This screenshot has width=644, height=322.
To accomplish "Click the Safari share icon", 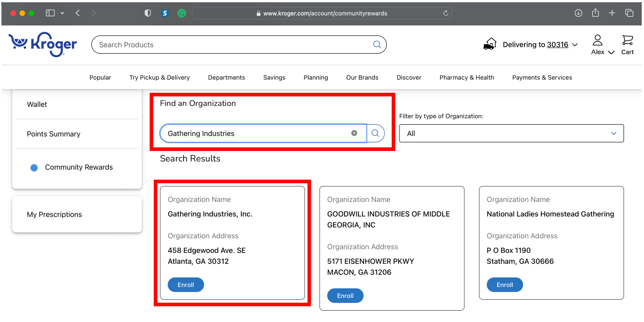I will (x=595, y=13).
